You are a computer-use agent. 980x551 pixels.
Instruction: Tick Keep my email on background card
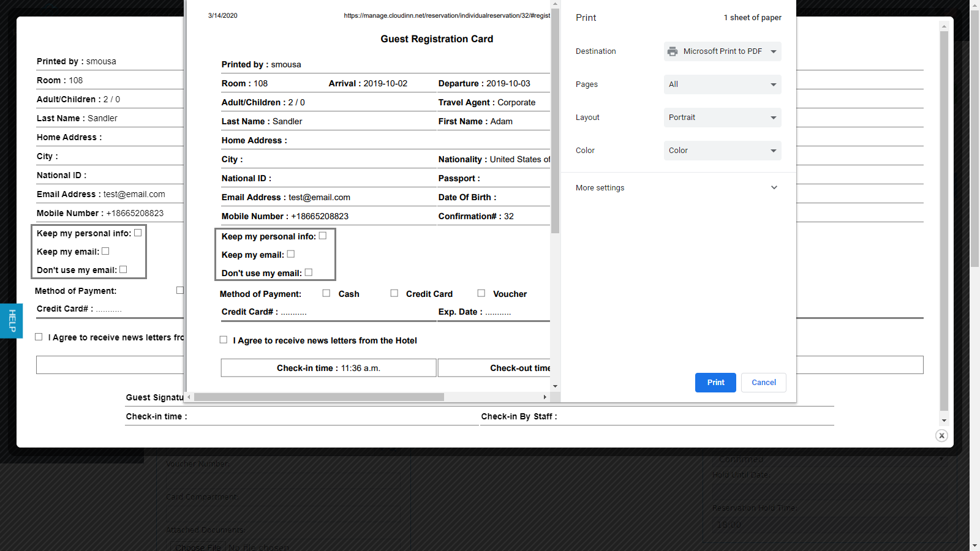tap(105, 251)
